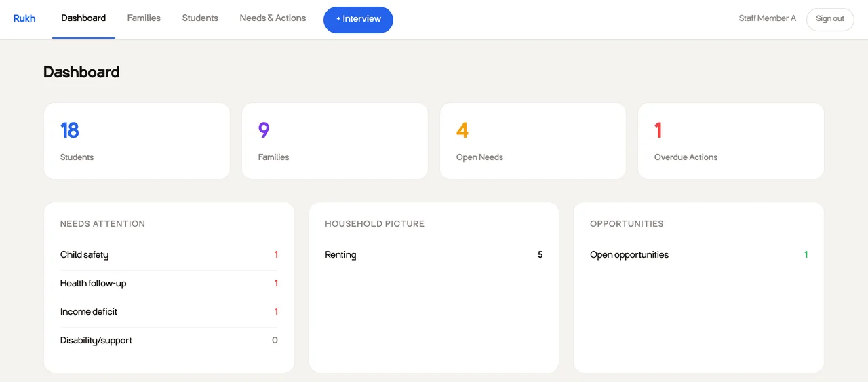Image resolution: width=868 pixels, height=382 pixels.
Task: Click the Disability/support row
Action: click(169, 341)
